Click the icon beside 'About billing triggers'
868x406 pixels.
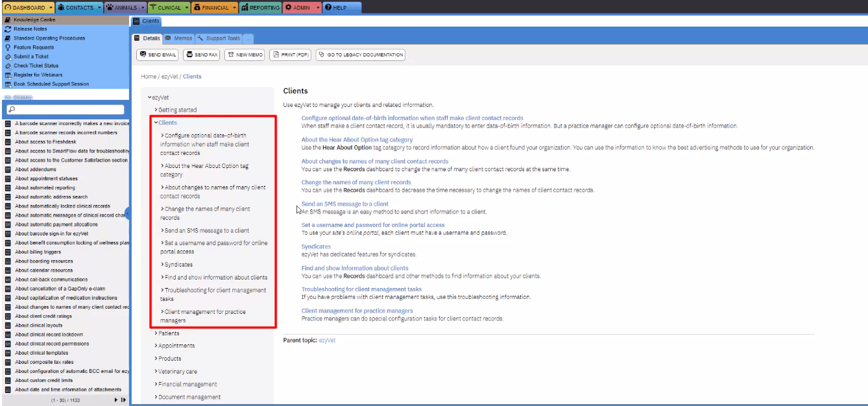point(8,252)
